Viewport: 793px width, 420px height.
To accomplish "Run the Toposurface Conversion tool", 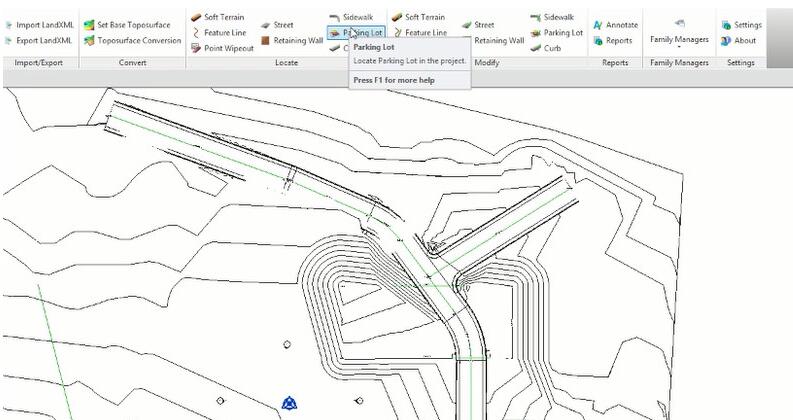I will (x=132, y=41).
